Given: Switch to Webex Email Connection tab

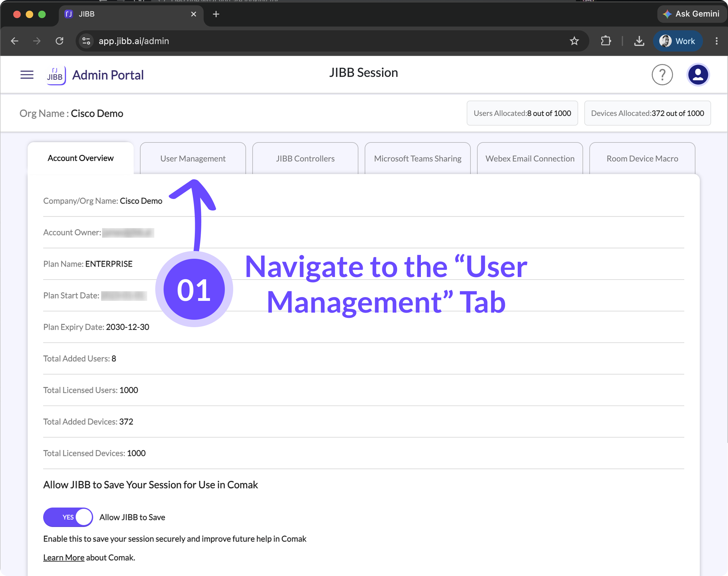Looking at the screenshot, I should coord(530,158).
